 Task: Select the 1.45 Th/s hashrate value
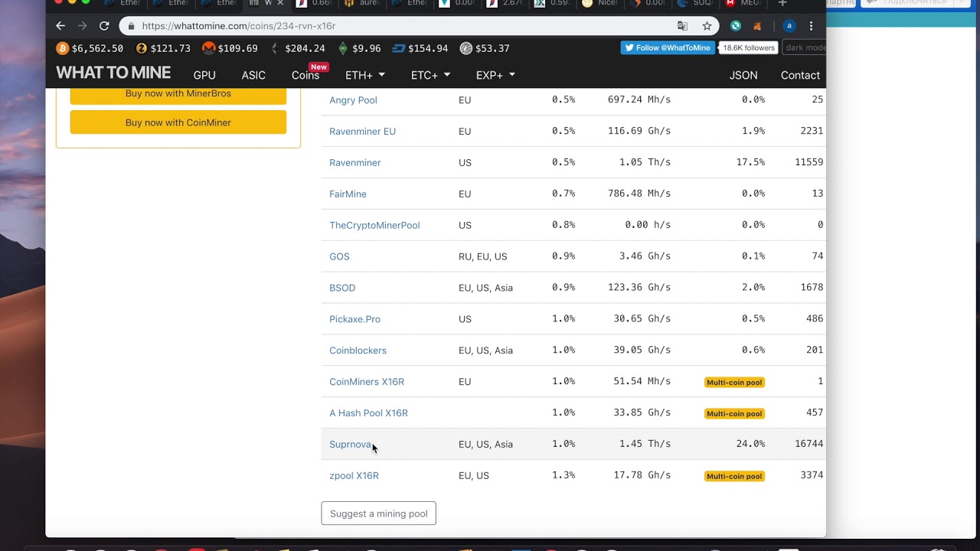[x=645, y=444]
